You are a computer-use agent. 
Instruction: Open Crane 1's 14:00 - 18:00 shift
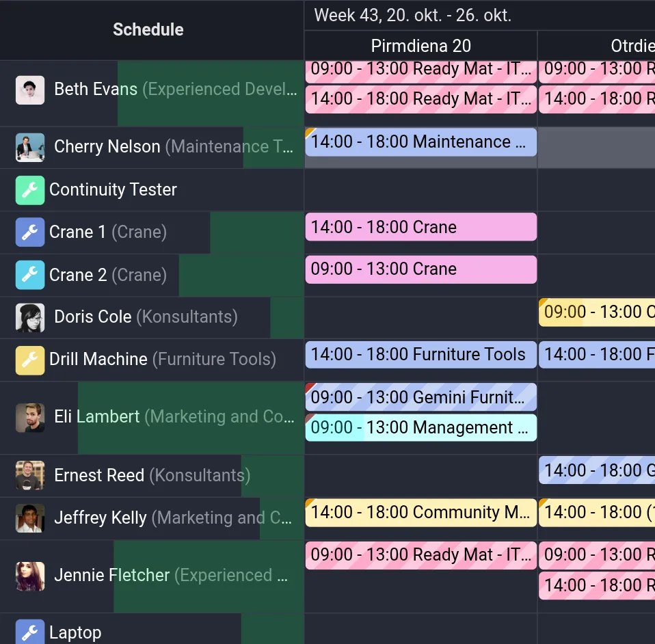coord(420,227)
